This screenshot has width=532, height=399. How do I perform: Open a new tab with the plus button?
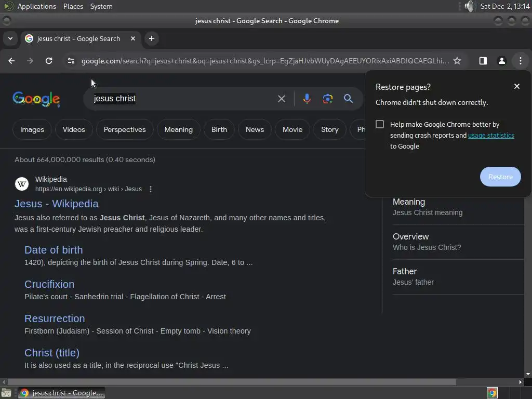(152, 38)
